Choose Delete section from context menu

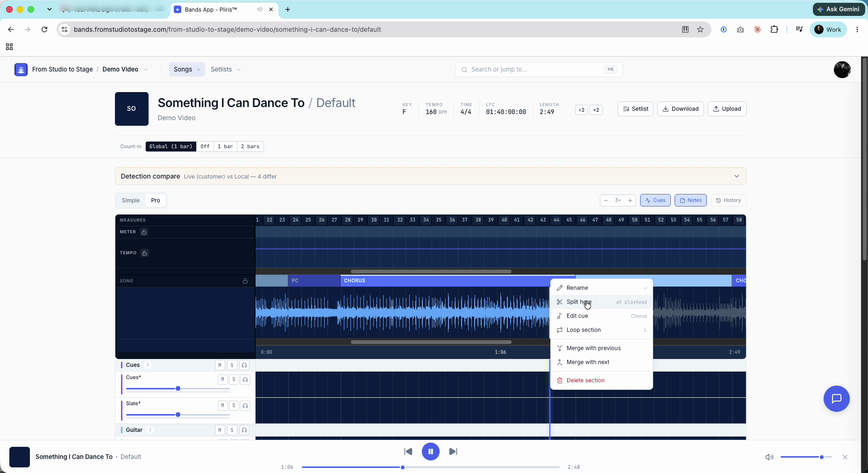click(x=602, y=380)
